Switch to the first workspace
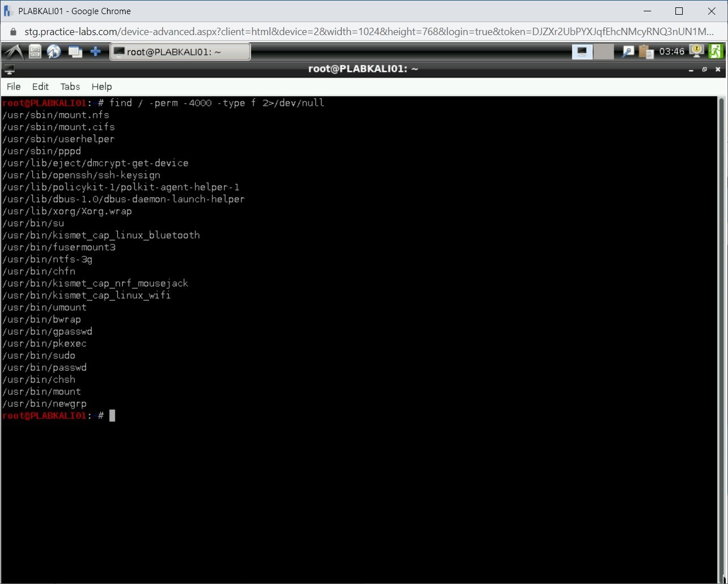Image resolution: width=728 pixels, height=584 pixels. click(582, 52)
